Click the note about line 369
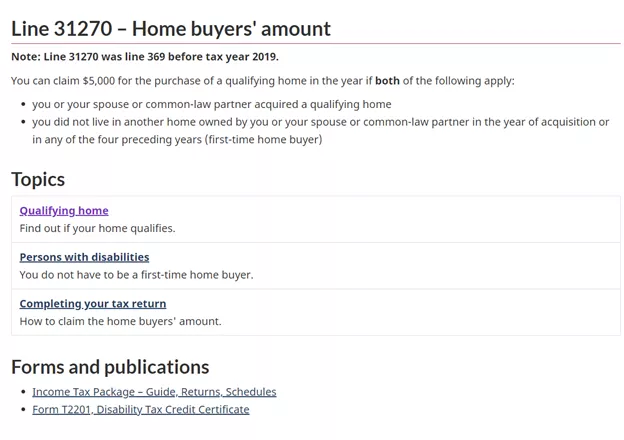 tap(145, 57)
